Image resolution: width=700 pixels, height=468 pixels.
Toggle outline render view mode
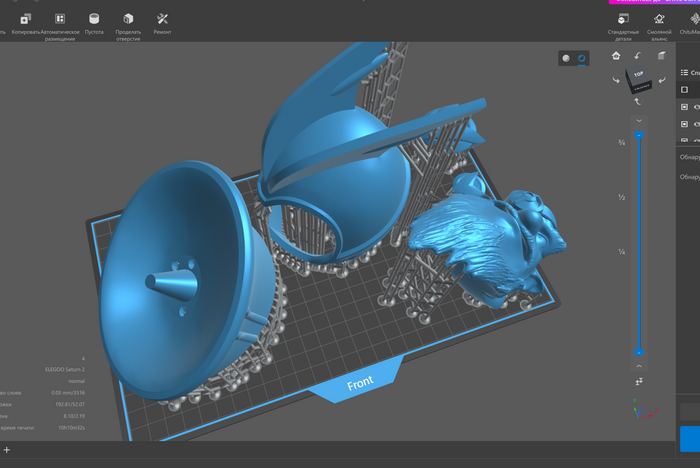coord(581,59)
